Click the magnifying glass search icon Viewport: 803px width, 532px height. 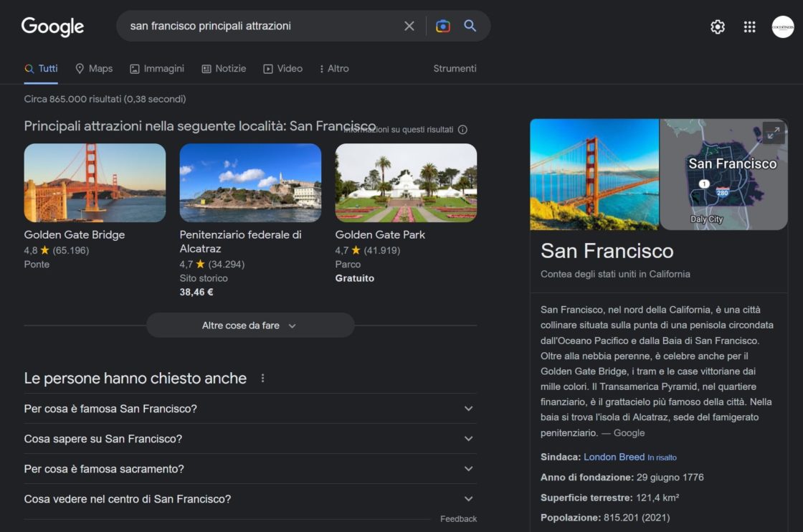pyautogui.click(x=470, y=26)
